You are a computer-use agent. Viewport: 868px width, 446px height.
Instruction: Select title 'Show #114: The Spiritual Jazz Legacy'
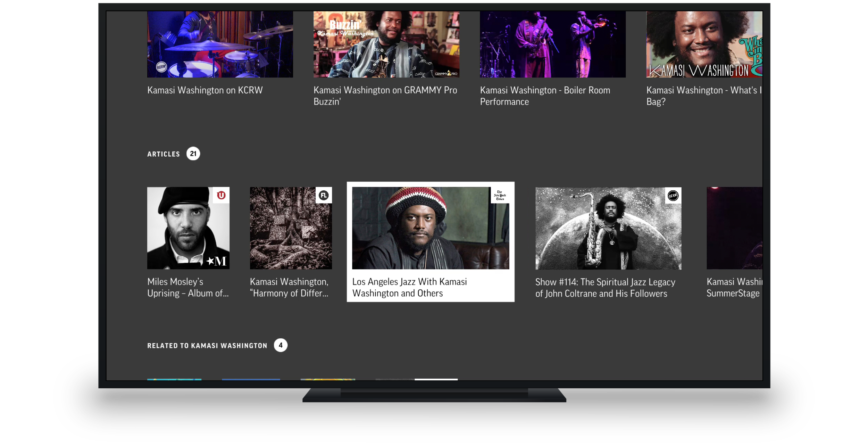point(605,288)
